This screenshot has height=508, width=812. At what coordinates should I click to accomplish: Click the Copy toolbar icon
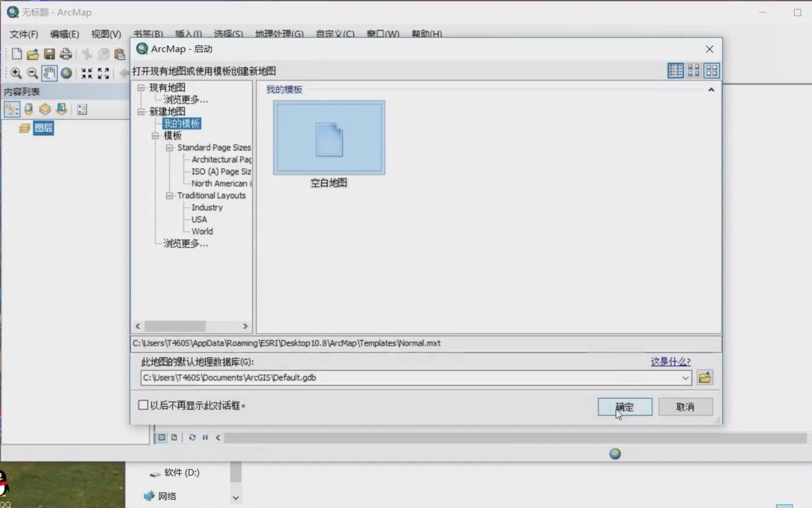[x=104, y=54]
